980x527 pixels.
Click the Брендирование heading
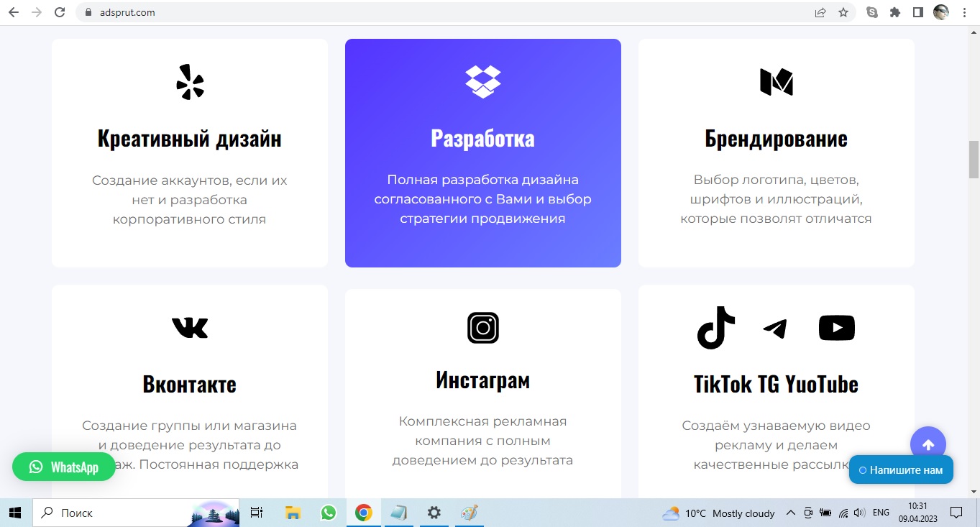[x=777, y=138]
